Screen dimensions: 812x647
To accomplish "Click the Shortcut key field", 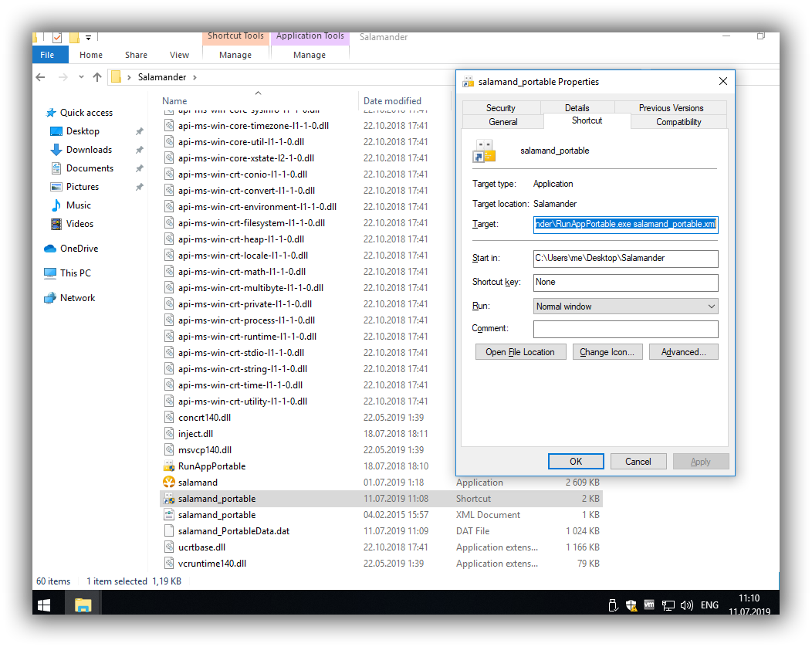I will pyautogui.click(x=625, y=283).
